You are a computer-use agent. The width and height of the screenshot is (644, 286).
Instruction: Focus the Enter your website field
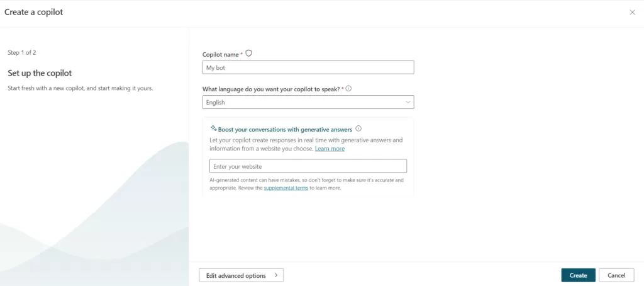tap(308, 166)
